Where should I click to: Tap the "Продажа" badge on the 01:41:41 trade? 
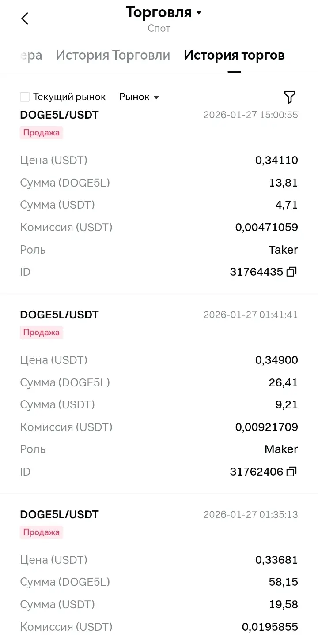coord(42,333)
